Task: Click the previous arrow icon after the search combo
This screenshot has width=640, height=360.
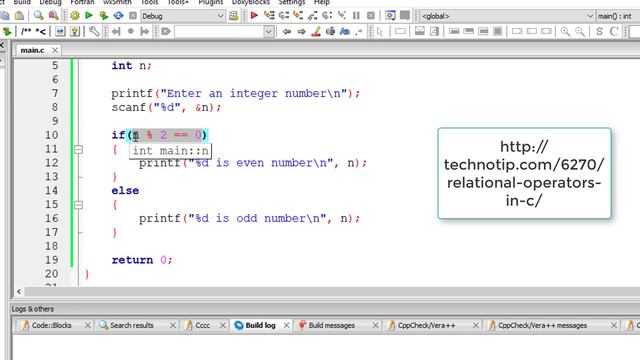Action: click(x=287, y=31)
